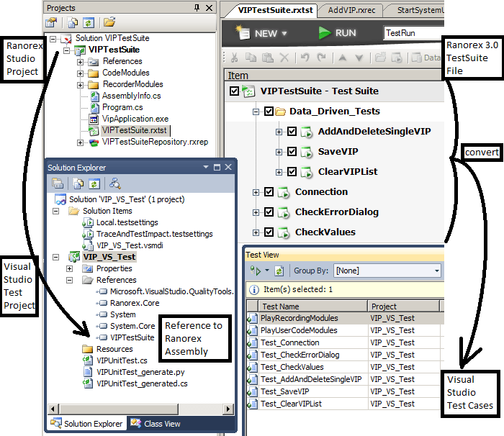
Task: Select the Solution Explorer bottom tab
Action: (x=87, y=424)
